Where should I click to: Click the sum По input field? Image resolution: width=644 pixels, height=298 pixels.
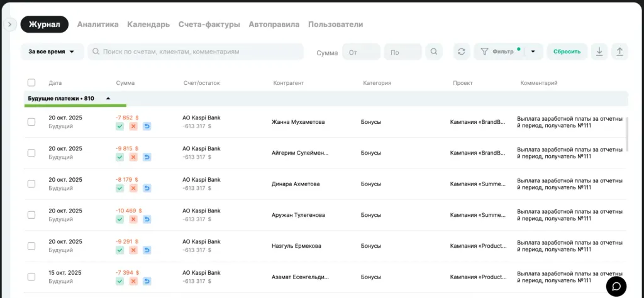tap(402, 52)
